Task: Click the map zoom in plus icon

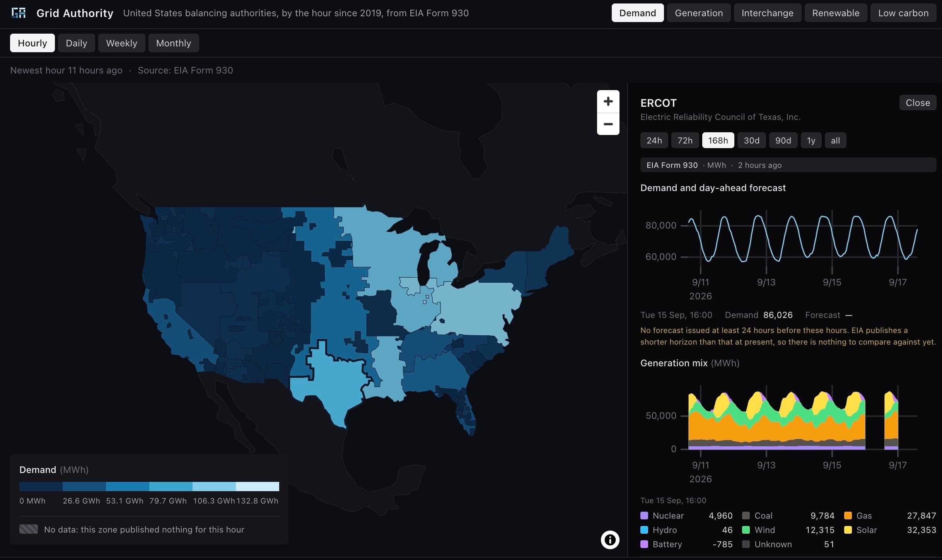Action: (608, 102)
